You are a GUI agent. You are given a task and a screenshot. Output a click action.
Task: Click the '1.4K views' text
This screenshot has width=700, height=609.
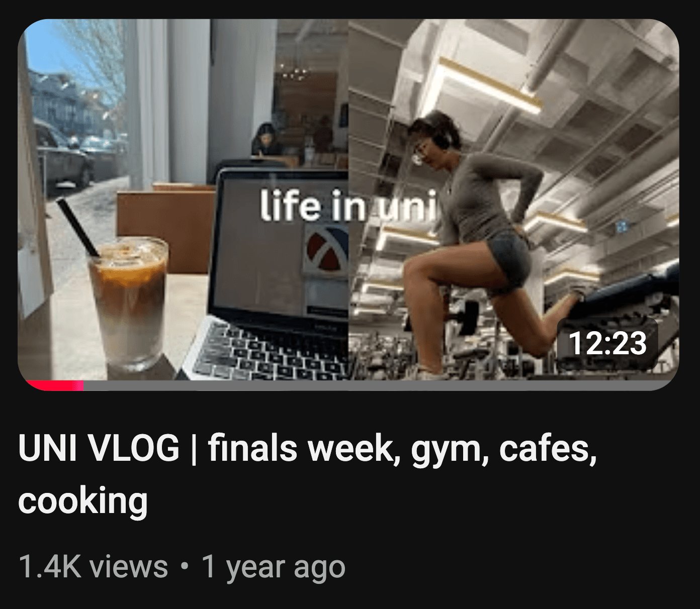coord(93,567)
